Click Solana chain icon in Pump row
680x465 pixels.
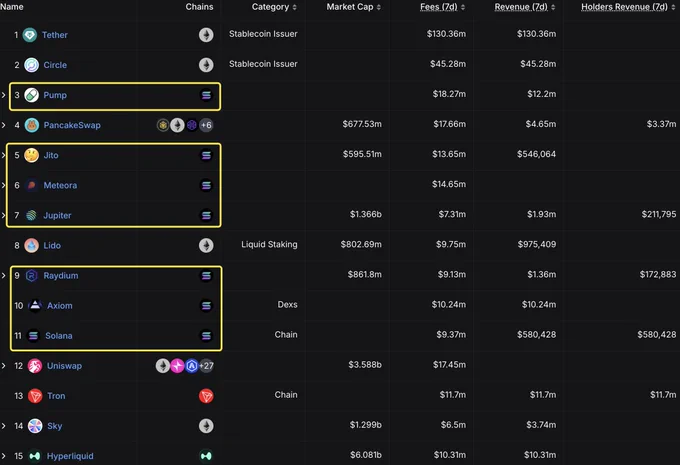pos(206,95)
